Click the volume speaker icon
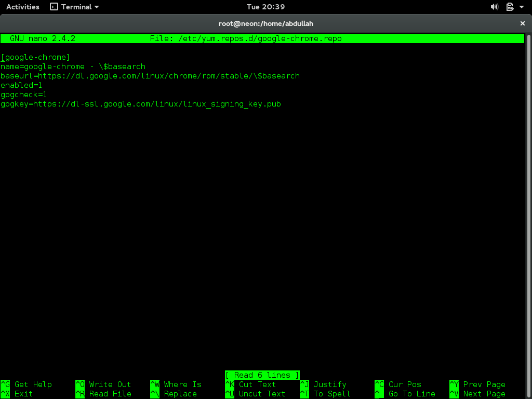The height and width of the screenshot is (399, 532). click(x=495, y=7)
